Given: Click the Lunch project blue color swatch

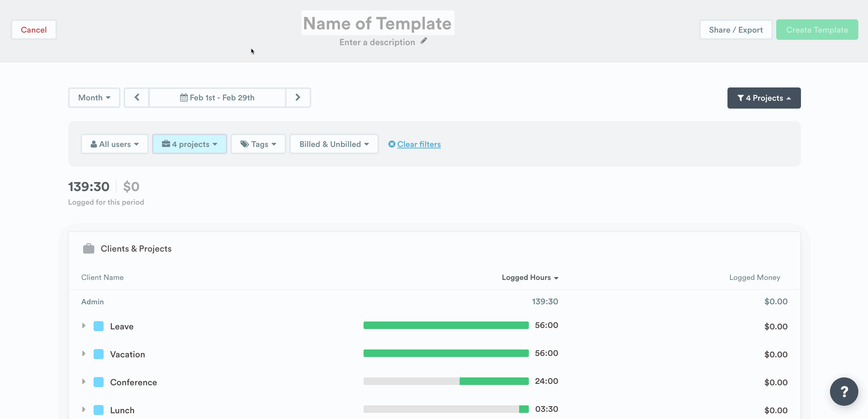Looking at the screenshot, I should (99, 410).
